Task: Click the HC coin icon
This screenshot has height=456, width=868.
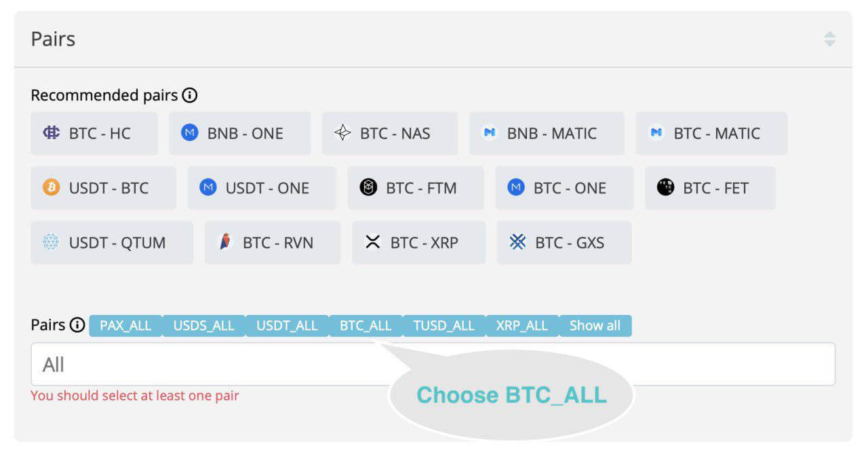Action: 52,133
